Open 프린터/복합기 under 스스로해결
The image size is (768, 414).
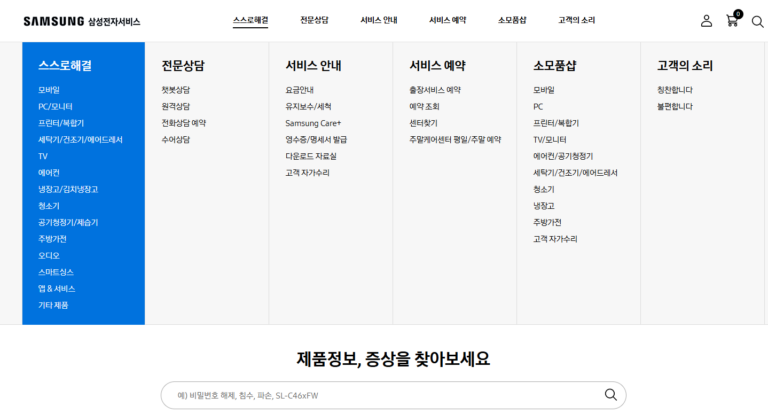coord(61,123)
